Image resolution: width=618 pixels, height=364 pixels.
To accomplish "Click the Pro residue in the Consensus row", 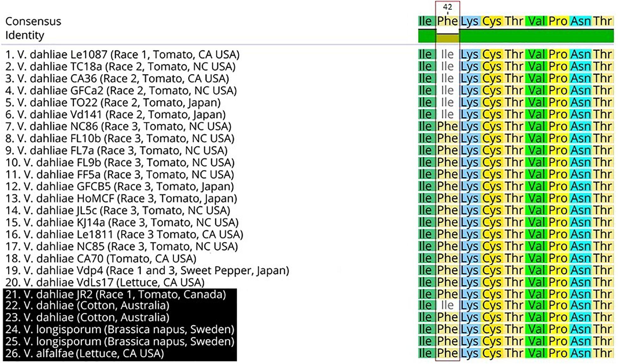I will pos(558,21).
